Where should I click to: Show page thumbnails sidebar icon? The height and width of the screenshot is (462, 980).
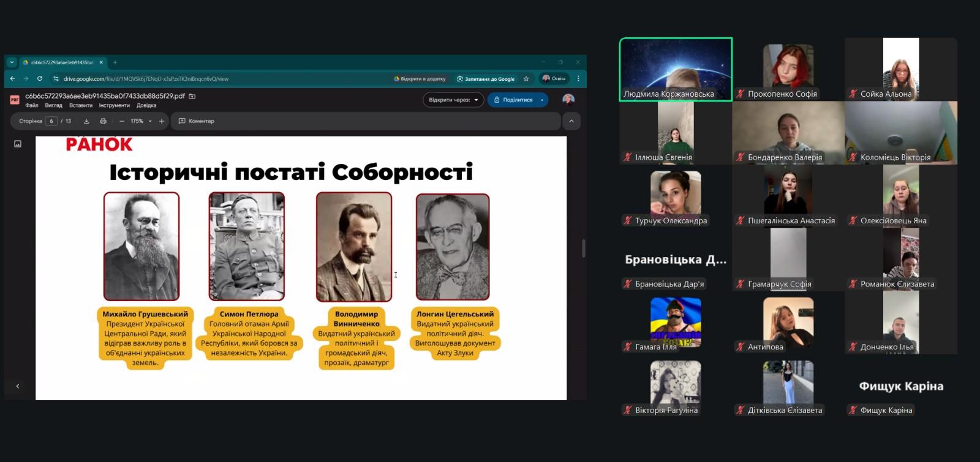click(x=18, y=144)
